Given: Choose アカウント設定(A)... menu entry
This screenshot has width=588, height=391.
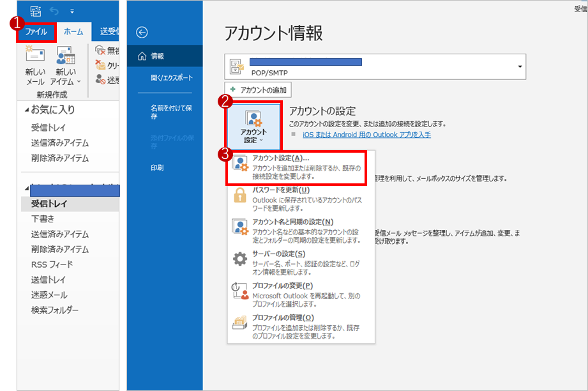Looking at the screenshot, I should click(x=296, y=167).
